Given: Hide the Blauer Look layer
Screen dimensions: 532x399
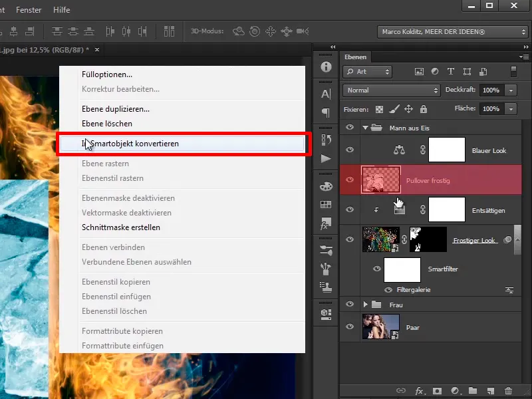Looking at the screenshot, I should click(350, 151).
